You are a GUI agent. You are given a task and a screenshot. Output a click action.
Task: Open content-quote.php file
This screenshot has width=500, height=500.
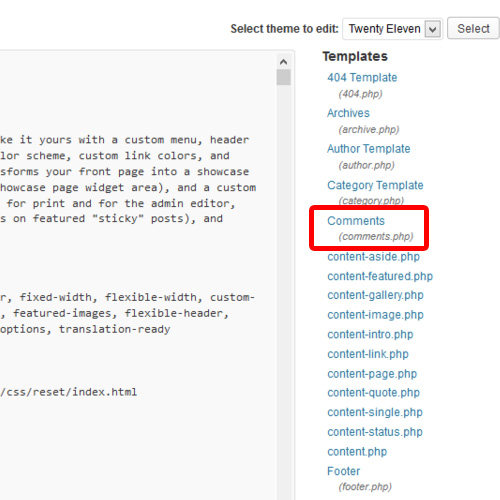(x=373, y=393)
